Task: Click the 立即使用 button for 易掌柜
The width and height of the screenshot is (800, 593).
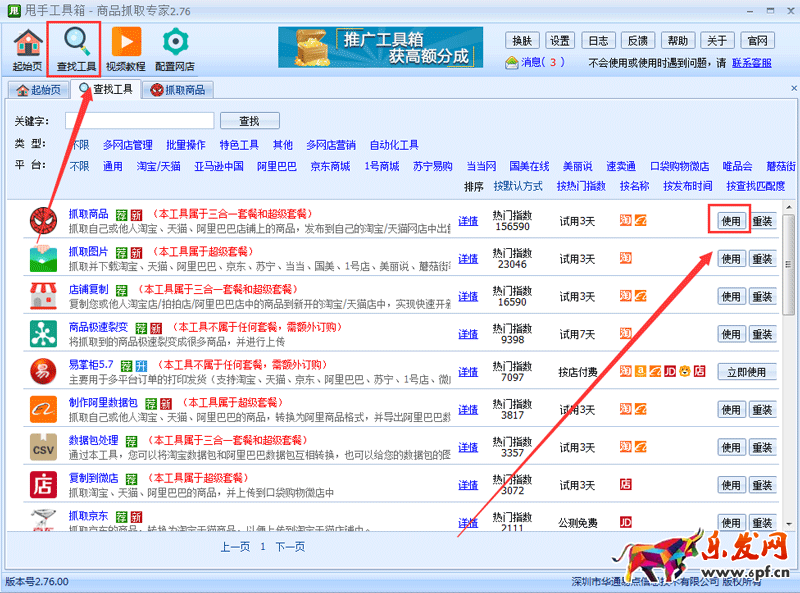Action: click(x=746, y=371)
